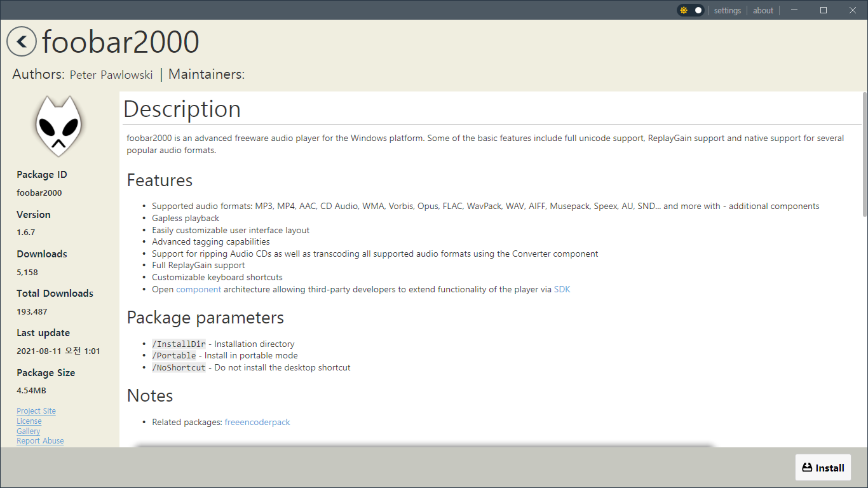
Task: Open the Gallery link
Action: 29,431
